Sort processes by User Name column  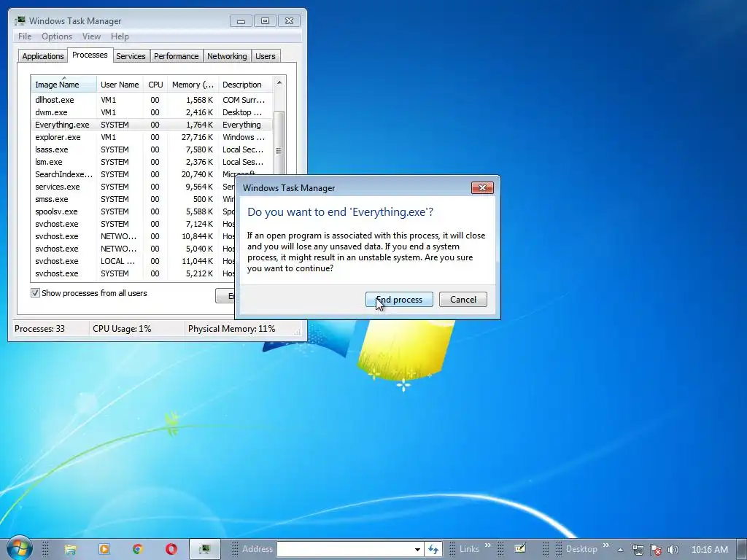pos(120,85)
